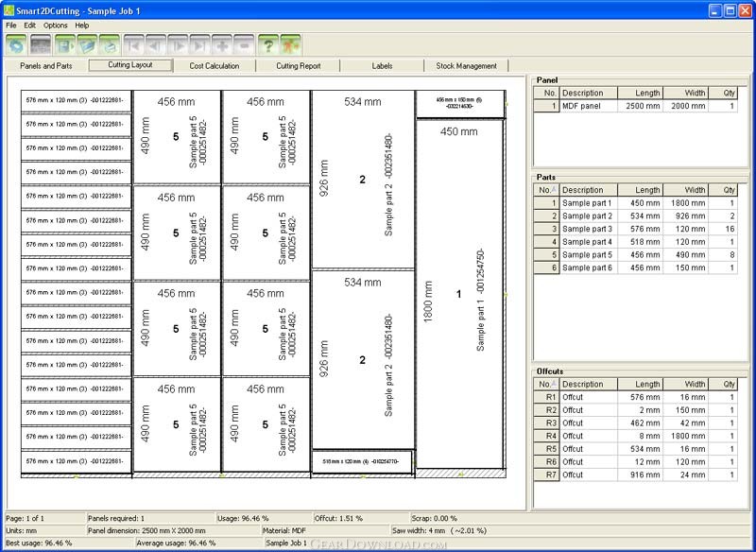Viewport: 756px width, 552px height.
Task: Open the Options menu
Action: coord(56,26)
